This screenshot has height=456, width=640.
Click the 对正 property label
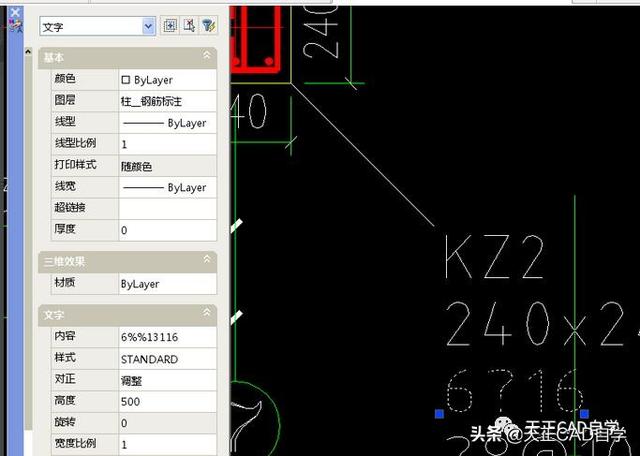point(65,379)
